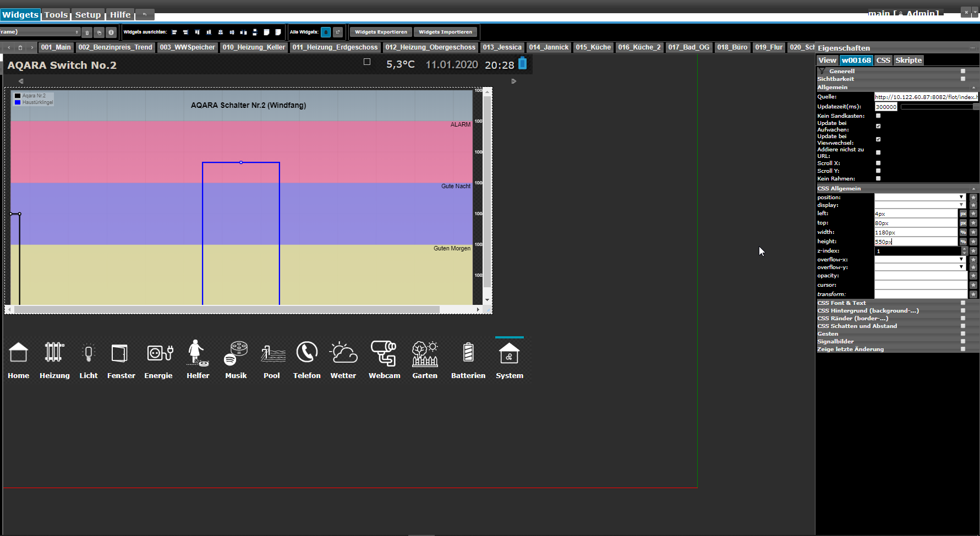Enable the Kein Rahmen checkbox

tap(878, 178)
